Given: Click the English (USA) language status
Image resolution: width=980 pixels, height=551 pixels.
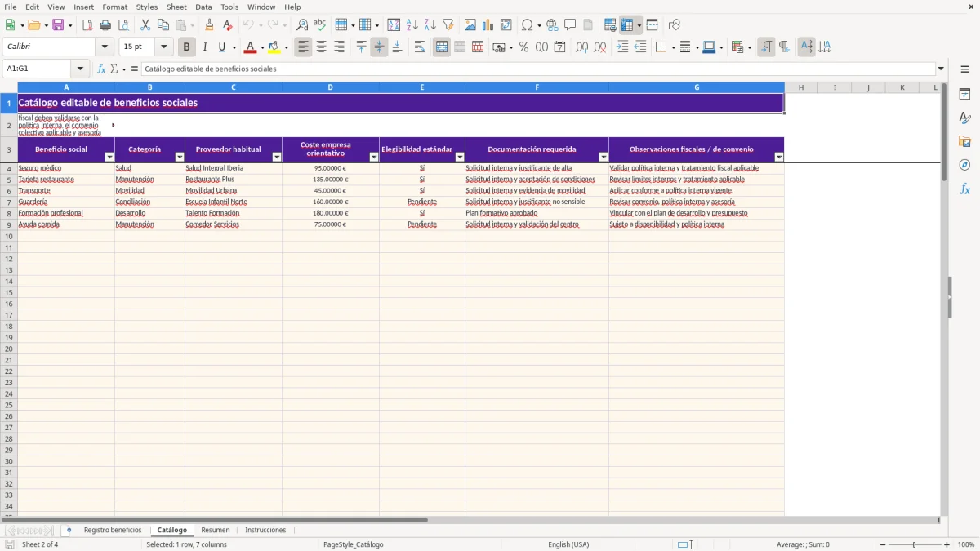Looking at the screenshot, I should click(568, 544).
